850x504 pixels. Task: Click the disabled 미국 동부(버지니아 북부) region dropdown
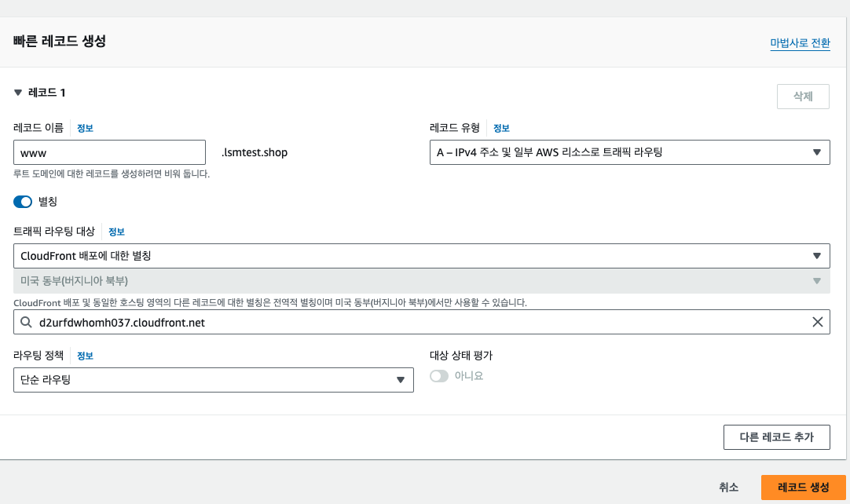(x=421, y=281)
